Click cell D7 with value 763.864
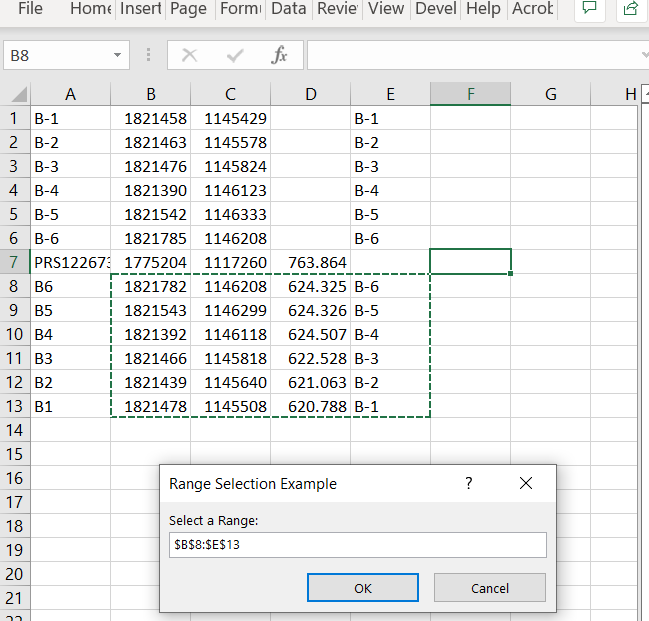Viewport: 649px width, 621px height. pyautogui.click(x=310, y=262)
